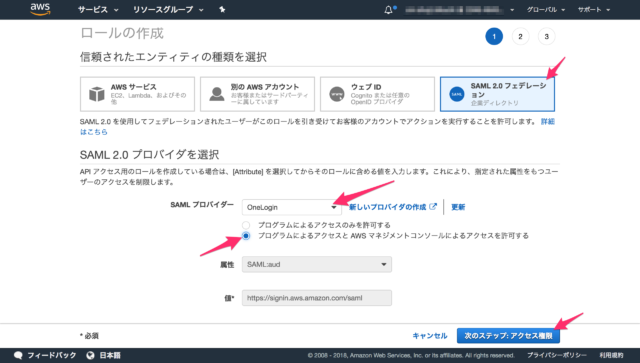Image resolution: width=640 pixels, height=363 pixels.
Task: Open the 詳細はこちら link
Action: tap(547, 121)
